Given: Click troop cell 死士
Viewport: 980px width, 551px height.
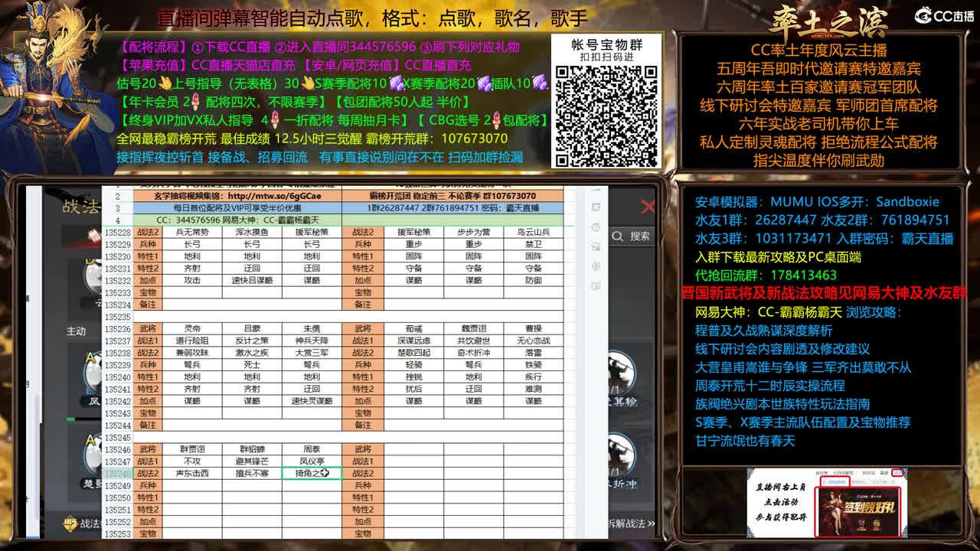Looking at the screenshot, I should click(x=252, y=365).
